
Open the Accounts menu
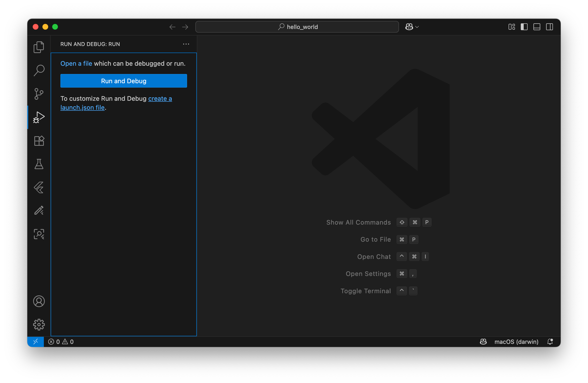39,301
